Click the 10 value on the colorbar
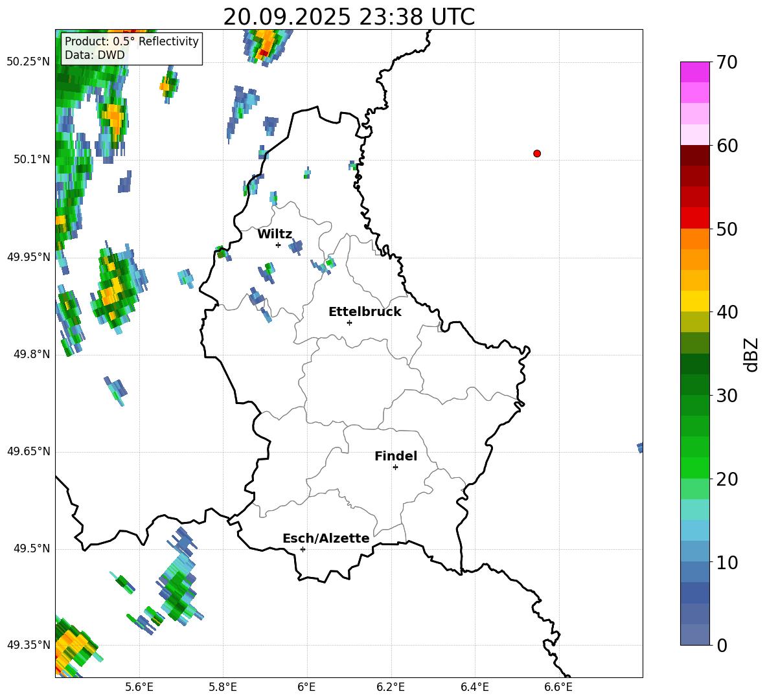Image resolution: width=767 pixels, height=700 pixels. (x=726, y=563)
